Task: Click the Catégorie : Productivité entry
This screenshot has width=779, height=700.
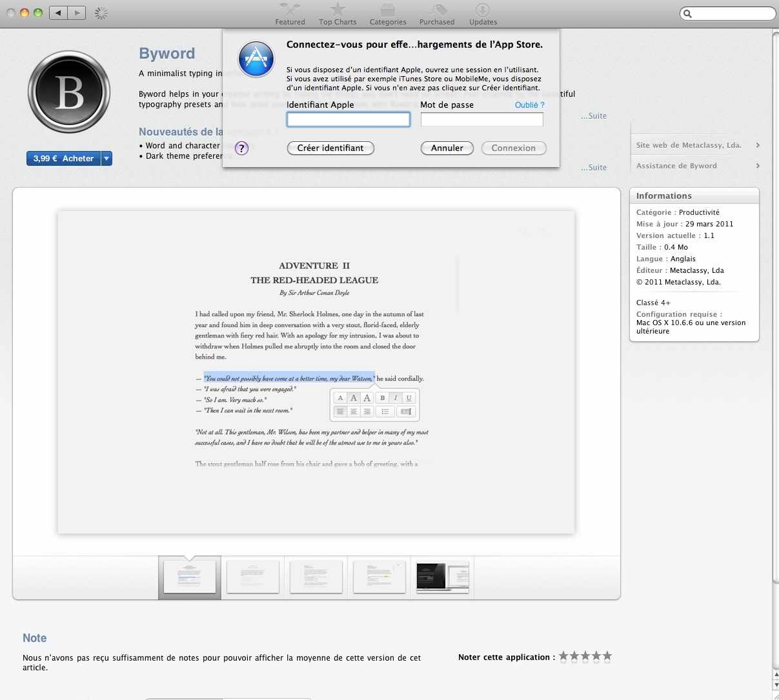Action: pos(678,212)
